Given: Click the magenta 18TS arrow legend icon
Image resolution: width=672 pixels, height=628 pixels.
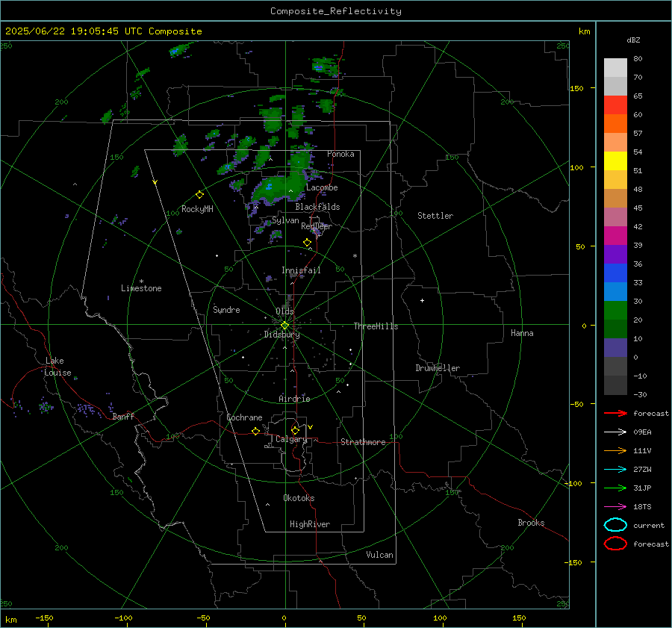Looking at the screenshot, I should pos(615,507).
